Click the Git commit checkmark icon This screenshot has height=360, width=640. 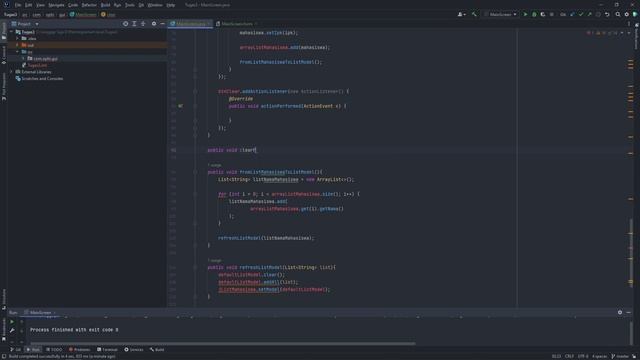pos(581,14)
